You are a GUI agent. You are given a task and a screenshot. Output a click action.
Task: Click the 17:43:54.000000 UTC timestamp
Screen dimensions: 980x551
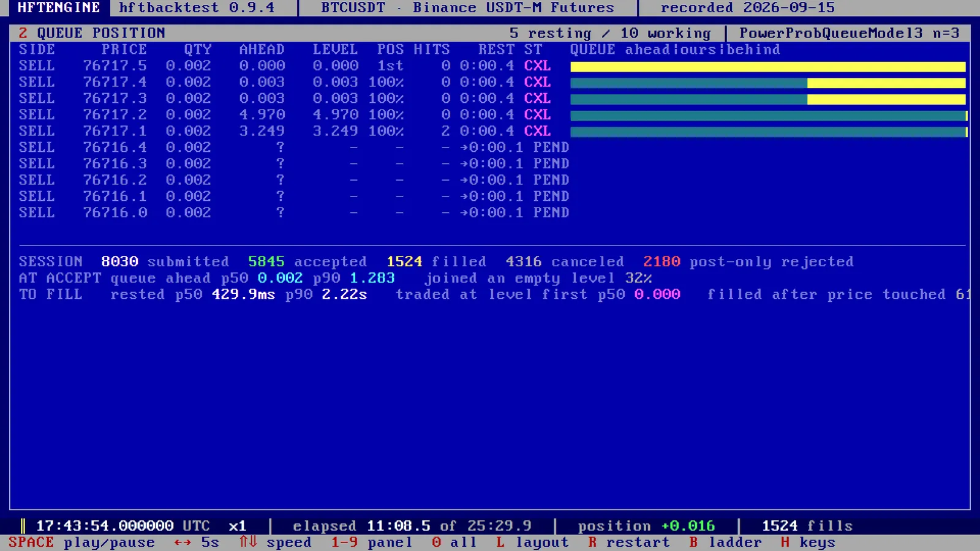(x=123, y=526)
